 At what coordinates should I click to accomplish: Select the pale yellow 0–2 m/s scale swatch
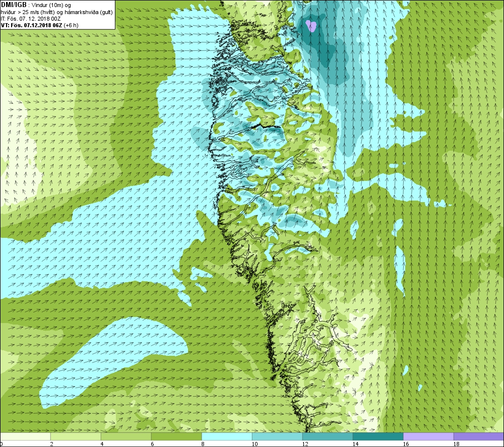tap(25, 436)
